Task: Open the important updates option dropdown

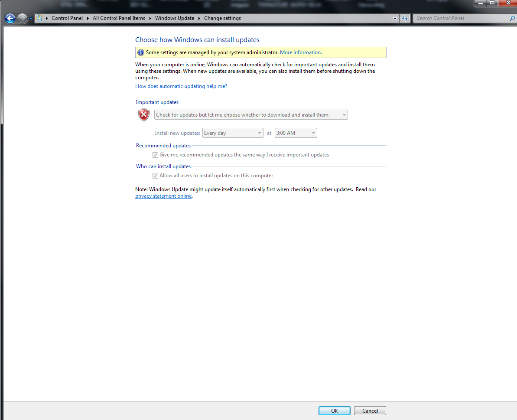Action: click(x=251, y=115)
